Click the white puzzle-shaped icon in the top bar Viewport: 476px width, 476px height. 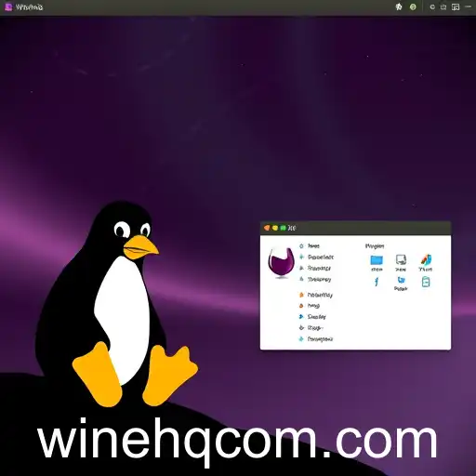[x=399, y=7]
